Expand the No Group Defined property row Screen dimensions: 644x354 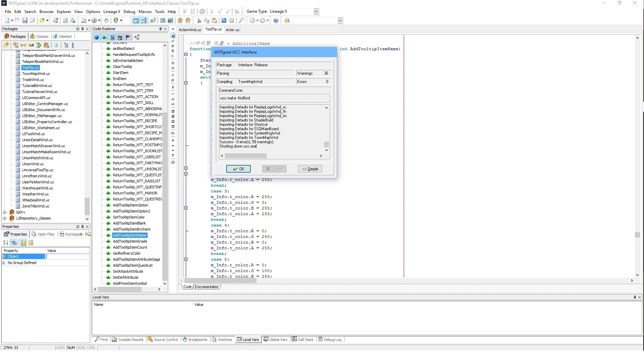pyautogui.click(x=4, y=263)
